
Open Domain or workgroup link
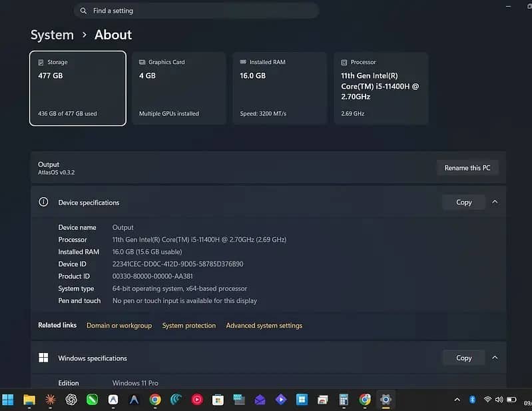click(x=119, y=326)
